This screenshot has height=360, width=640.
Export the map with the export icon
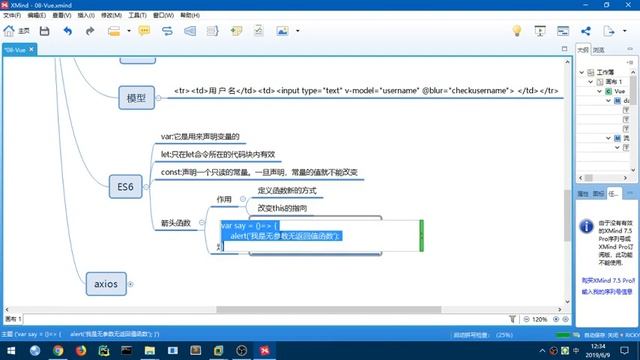click(609, 31)
